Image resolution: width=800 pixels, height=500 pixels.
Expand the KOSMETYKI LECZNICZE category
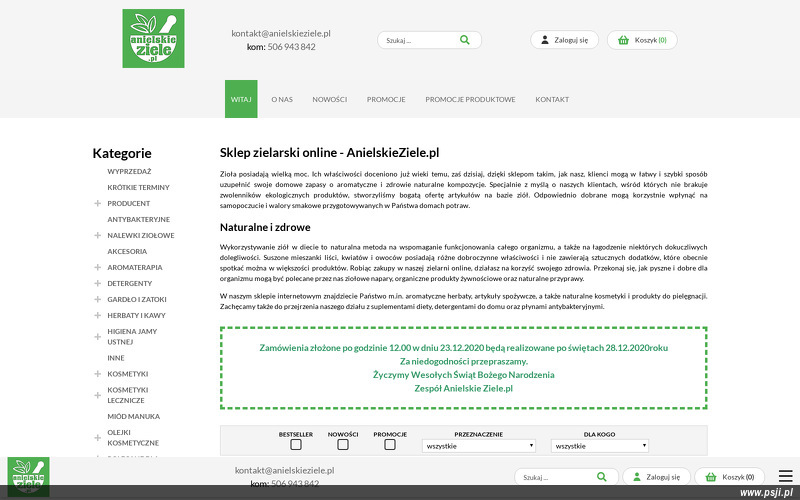tap(97, 395)
